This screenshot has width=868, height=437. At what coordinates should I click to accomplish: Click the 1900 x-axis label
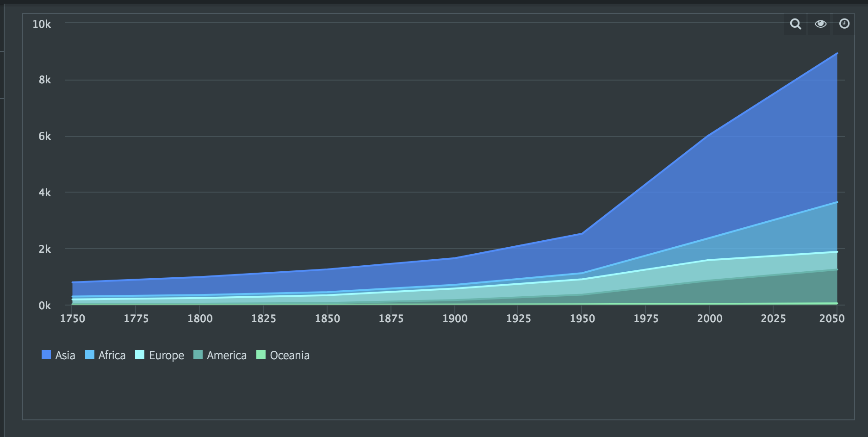(455, 318)
